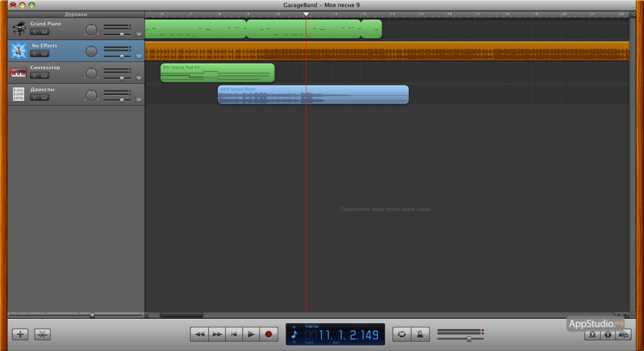Viewport: 644px width, 351px height.
Task: Click the ruler grid button at ruler's right
Action: point(633,14)
